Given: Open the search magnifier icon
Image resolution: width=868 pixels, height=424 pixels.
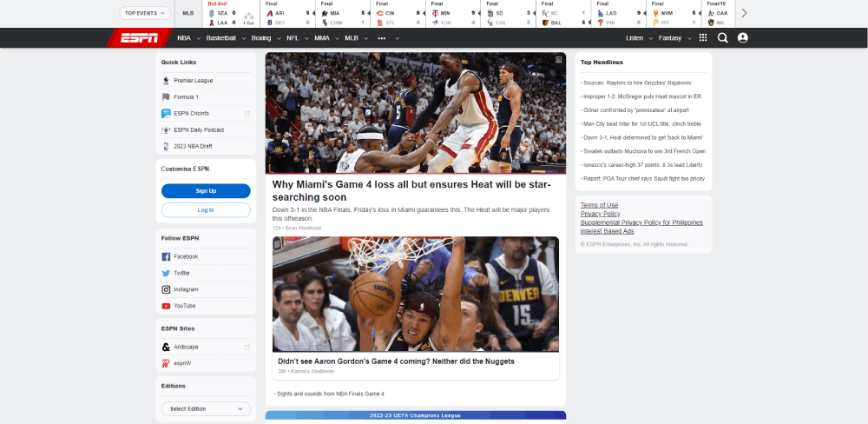Looking at the screenshot, I should (x=722, y=37).
